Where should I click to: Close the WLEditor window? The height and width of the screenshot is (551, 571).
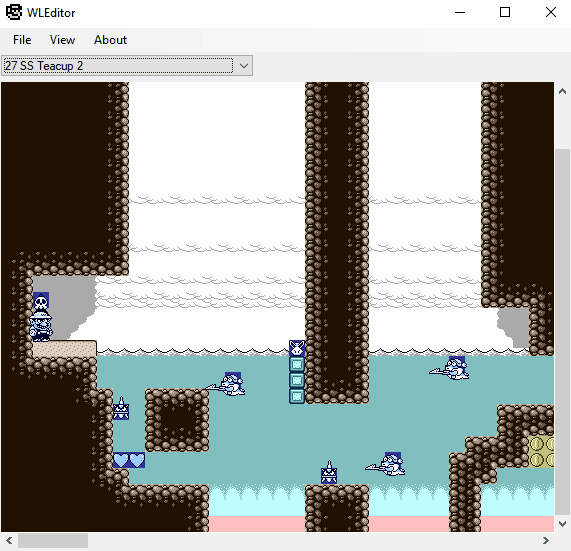point(551,12)
